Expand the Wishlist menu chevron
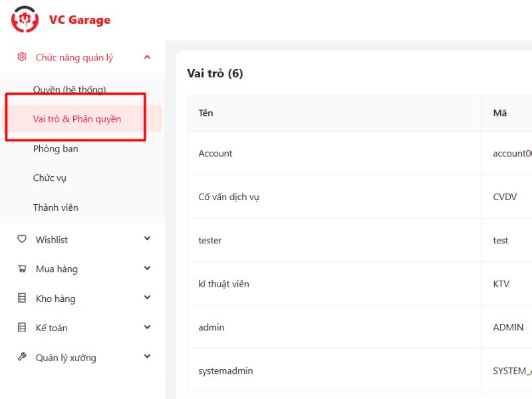The width and height of the screenshot is (532, 399). click(147, 239)
